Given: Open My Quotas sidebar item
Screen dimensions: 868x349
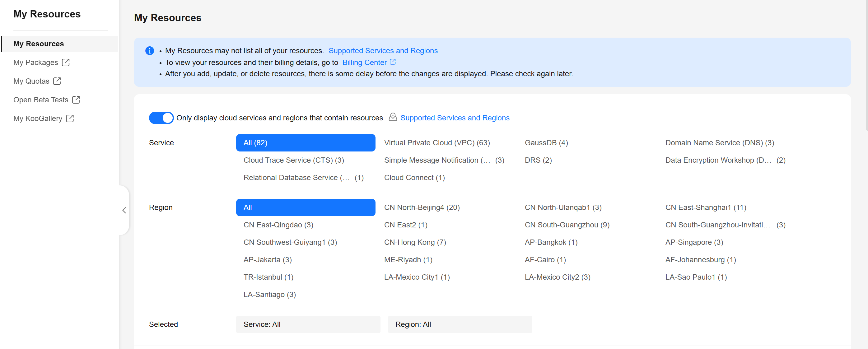Looking at the screenshot, I should tap(31, 81).
